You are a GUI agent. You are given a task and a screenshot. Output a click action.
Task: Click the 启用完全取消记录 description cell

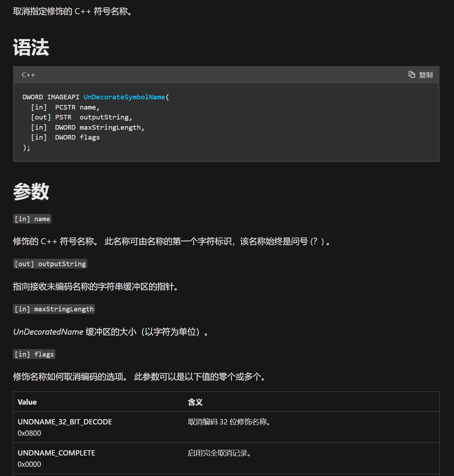tap(219, 453)
